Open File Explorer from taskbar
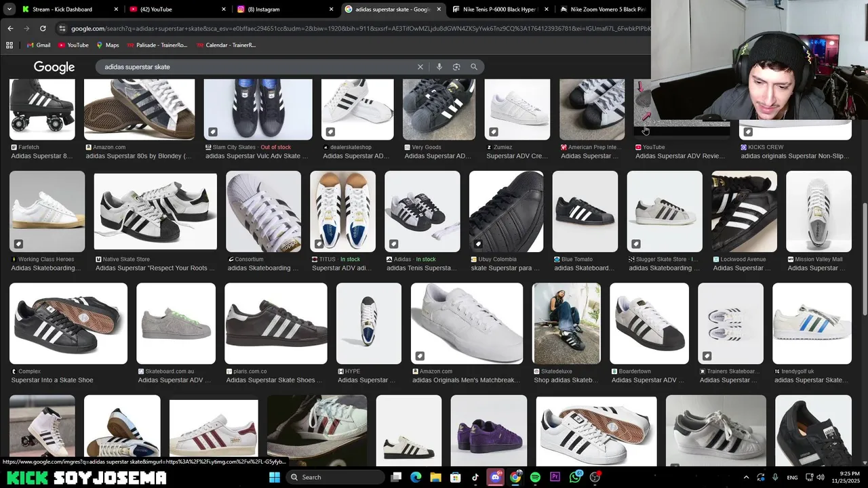The height and width of the screenshot is (488, 868). 435,477
